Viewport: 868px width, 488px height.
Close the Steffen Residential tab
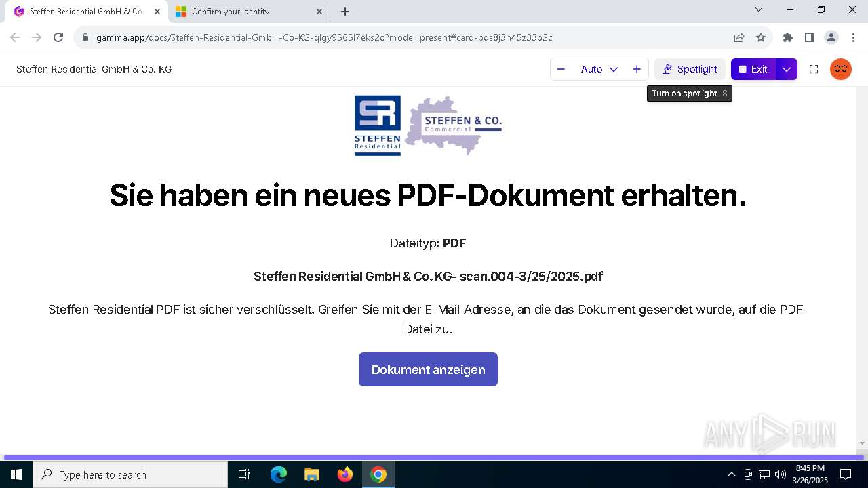(x=157, y=12)
